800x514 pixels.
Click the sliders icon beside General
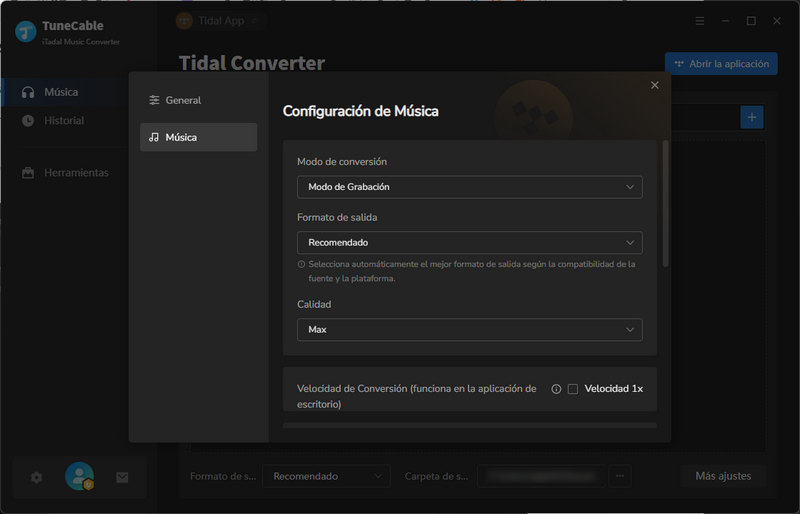pyautogui.click(x=154, y=100)
